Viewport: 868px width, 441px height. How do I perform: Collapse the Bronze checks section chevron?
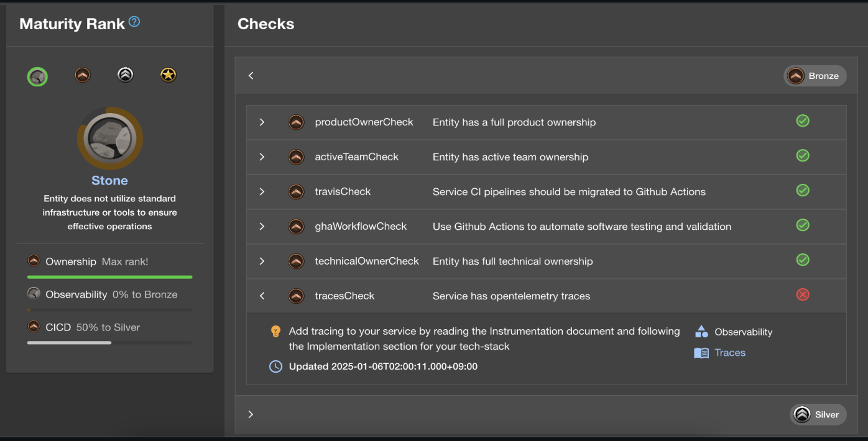(x=251, y=76)
